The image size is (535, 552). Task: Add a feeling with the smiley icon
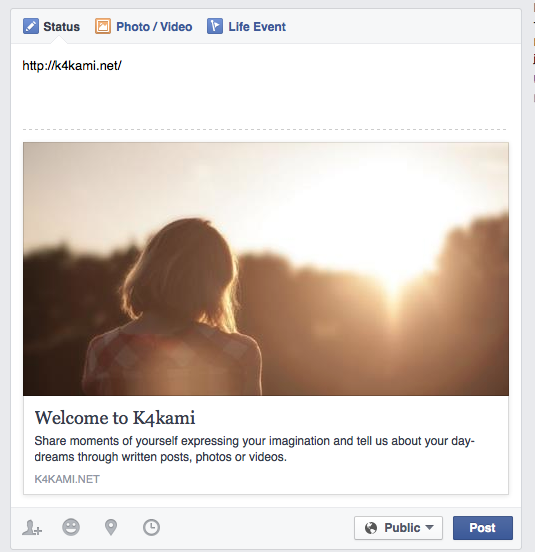click(x=71, y=527)
